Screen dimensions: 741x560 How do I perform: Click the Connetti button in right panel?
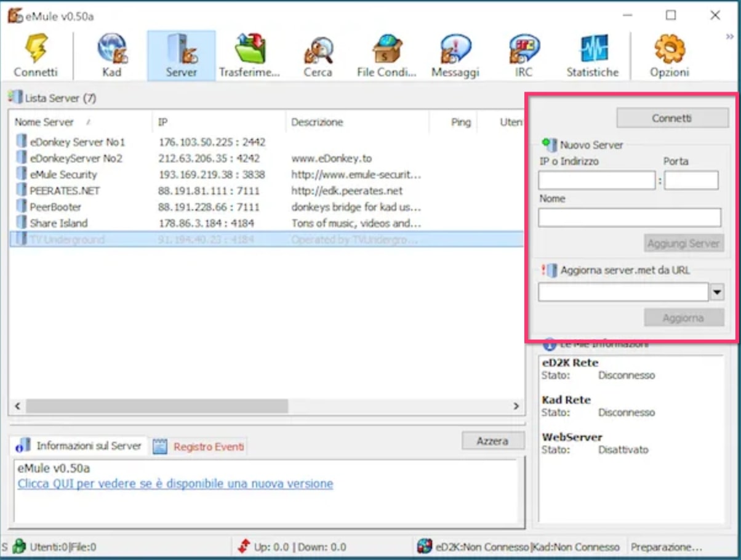(x=672, y=118)
